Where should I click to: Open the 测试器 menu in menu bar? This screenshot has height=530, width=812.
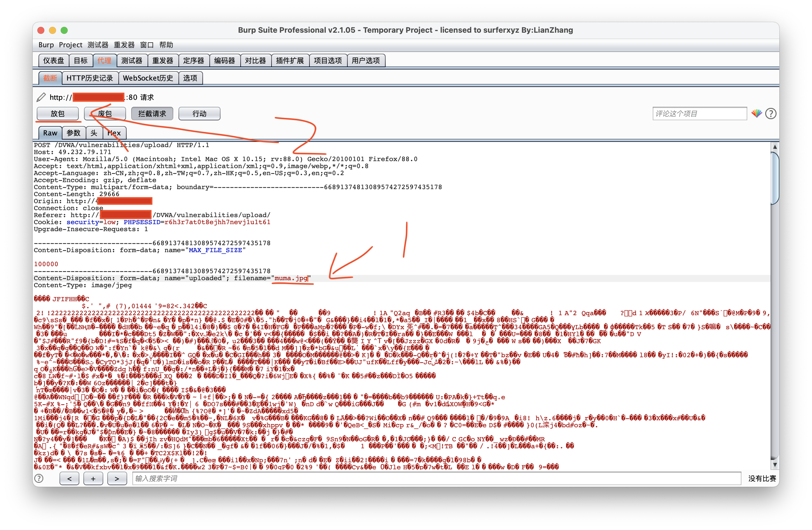pos(98,45)
